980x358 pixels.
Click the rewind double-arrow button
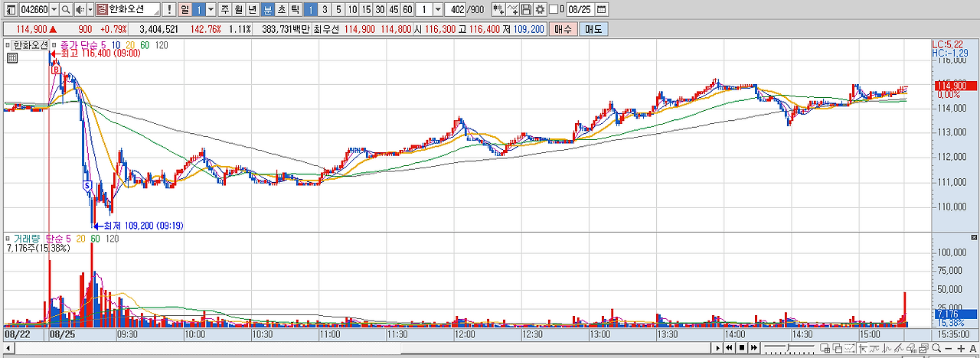click(729, 348)
